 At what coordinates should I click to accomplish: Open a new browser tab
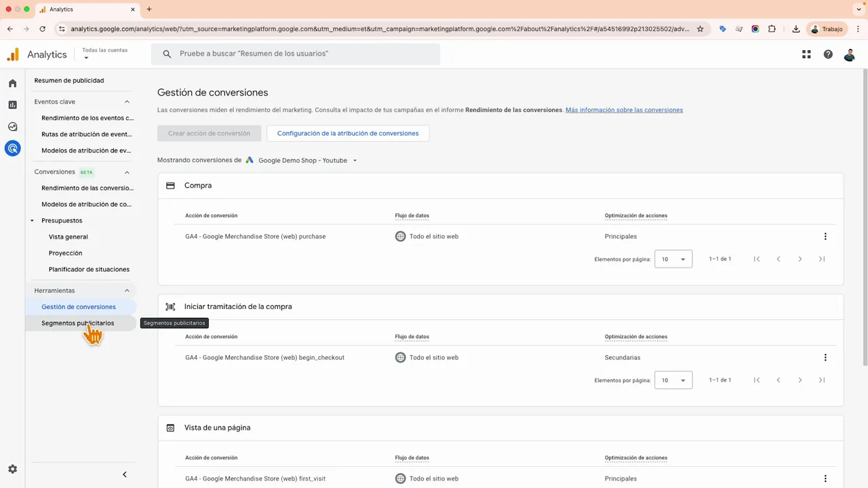pos(149,9)
